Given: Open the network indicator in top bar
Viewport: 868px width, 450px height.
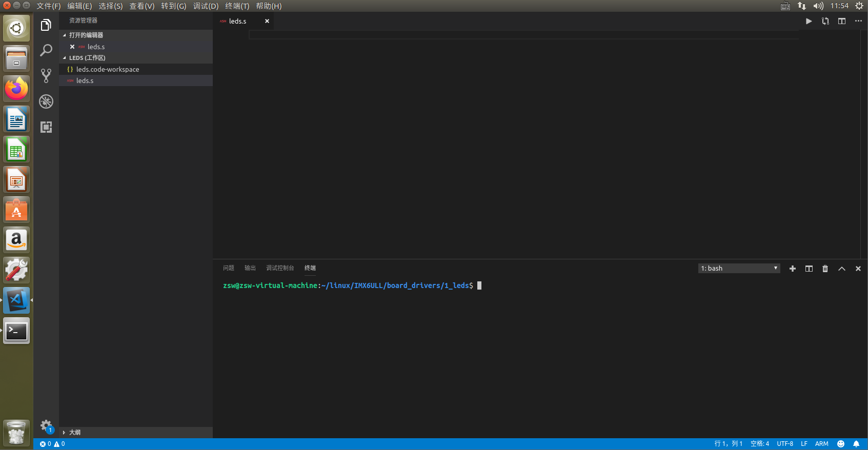Looking at the screenshot, I should click(x=802, y=6).
